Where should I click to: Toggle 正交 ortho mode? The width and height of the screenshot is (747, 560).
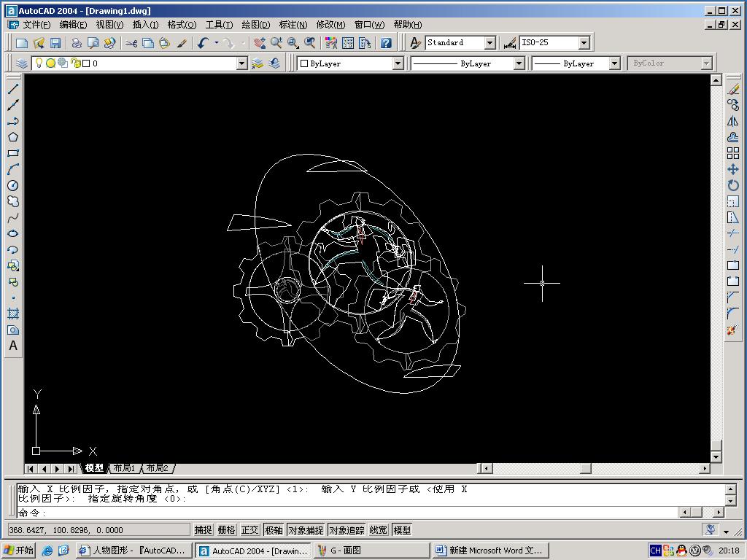click(x=249, y=530)
